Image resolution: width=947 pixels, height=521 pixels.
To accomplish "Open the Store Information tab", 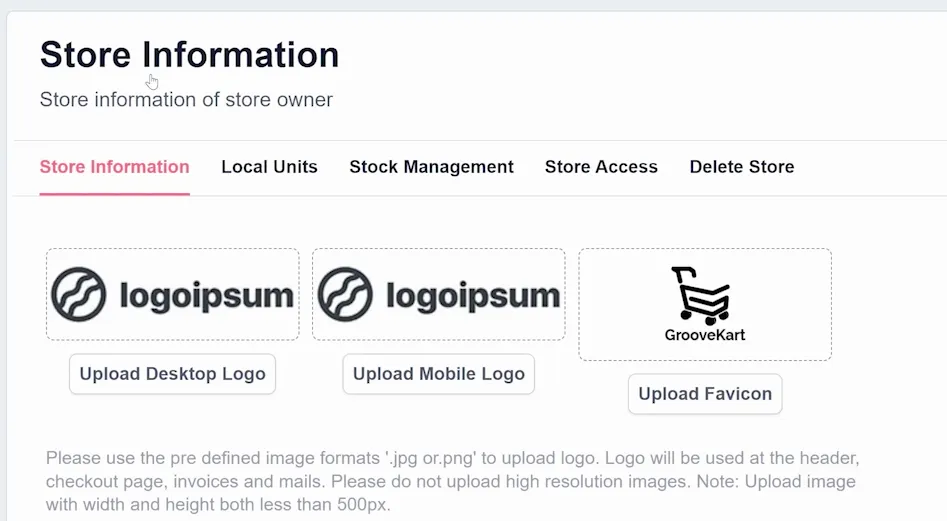I will click(115, 167).
